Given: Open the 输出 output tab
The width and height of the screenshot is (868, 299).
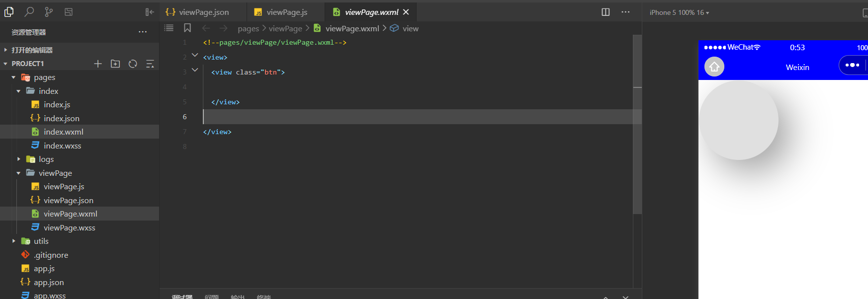Looking at the screenshot, I should tap(238, 297).
